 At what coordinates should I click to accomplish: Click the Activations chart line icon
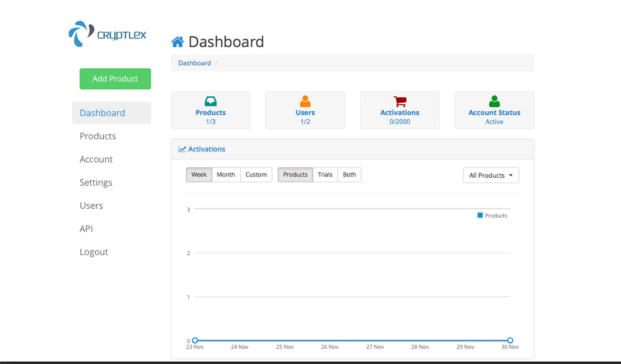pos(183,149)
